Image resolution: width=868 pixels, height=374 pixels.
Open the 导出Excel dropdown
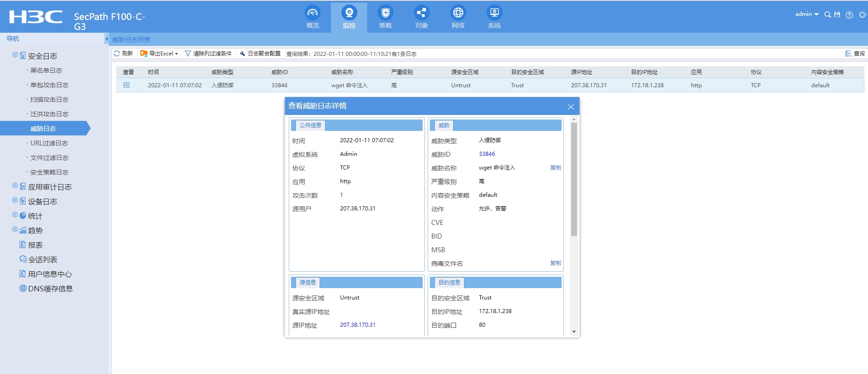(159, 54)
